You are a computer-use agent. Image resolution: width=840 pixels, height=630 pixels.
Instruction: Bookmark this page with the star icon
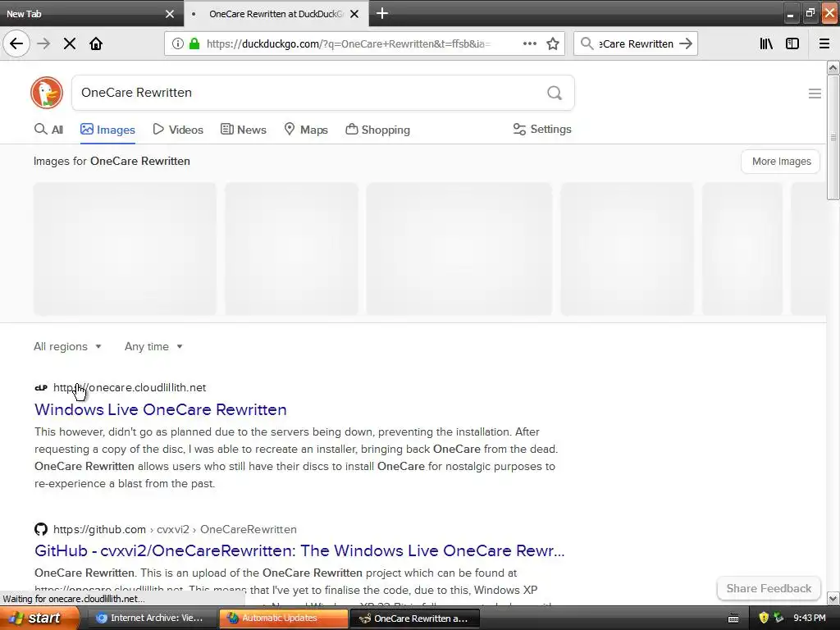tap(553, 43)
